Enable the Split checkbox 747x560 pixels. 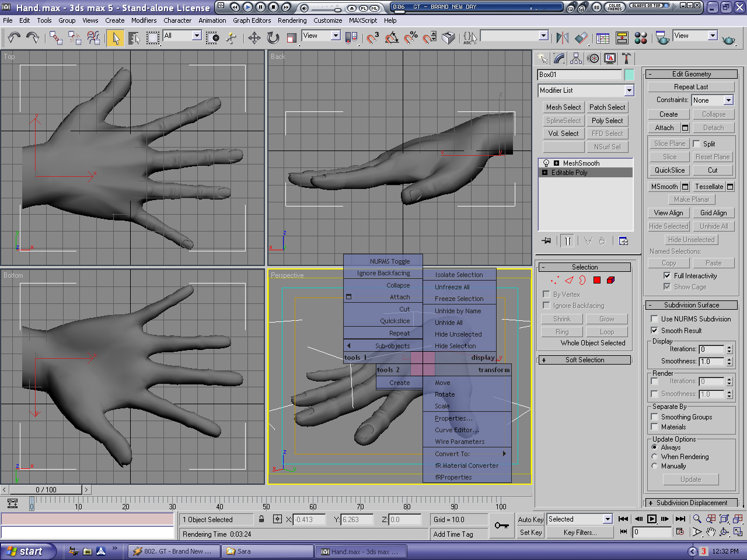[x=696, y=143]
